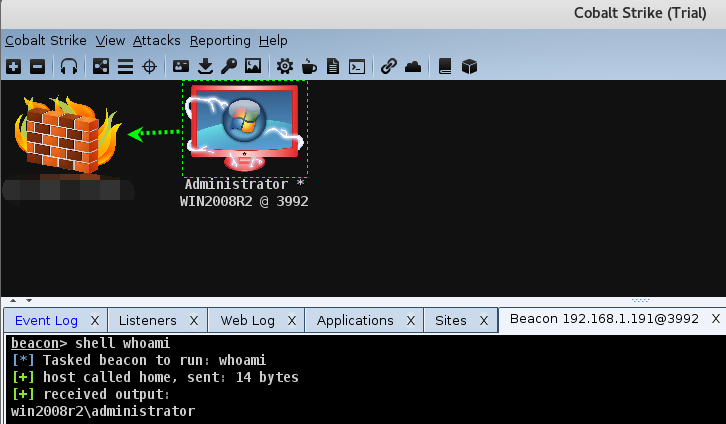Click the up arrow to collapse the top pane
The width and height of the screenshot is (726, 424).
pos(13,300)
